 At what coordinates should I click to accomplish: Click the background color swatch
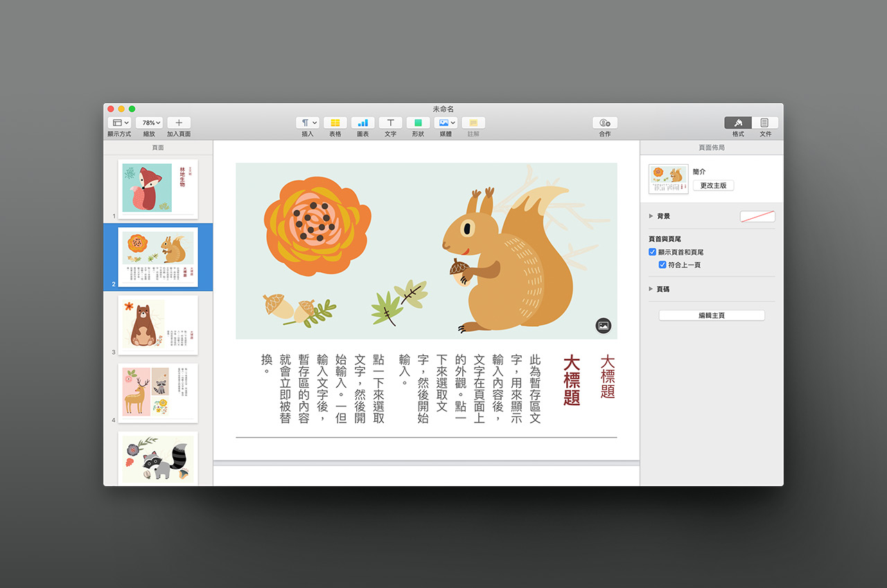point(757,217)
